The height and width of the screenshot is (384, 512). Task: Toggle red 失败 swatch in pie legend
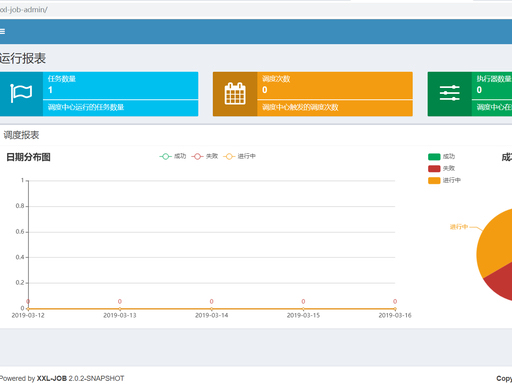434,168
